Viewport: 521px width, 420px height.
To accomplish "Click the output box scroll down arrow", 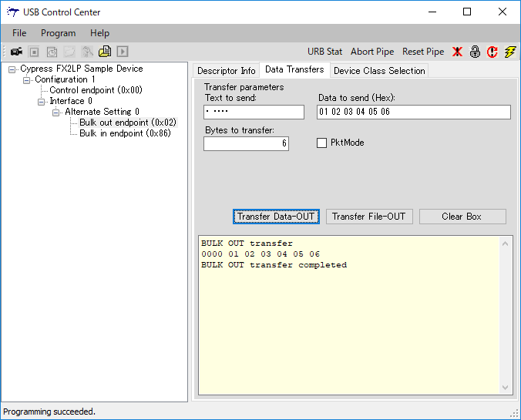I will [x=505, y=388].
